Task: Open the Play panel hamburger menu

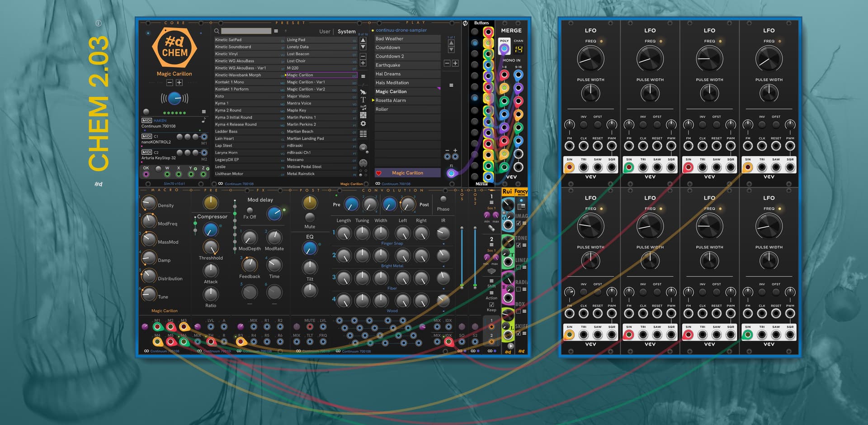Action: click(451, 85)
